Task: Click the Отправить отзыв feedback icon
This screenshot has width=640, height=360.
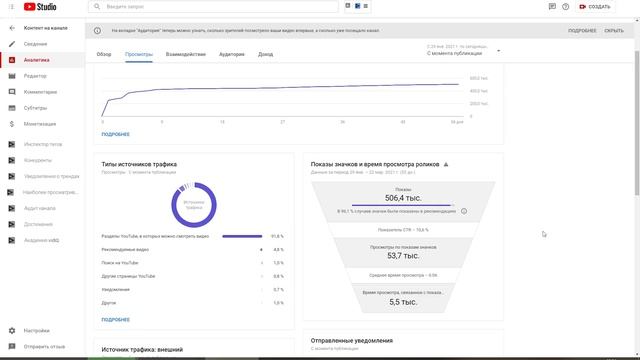Action: tap(12, 347)
